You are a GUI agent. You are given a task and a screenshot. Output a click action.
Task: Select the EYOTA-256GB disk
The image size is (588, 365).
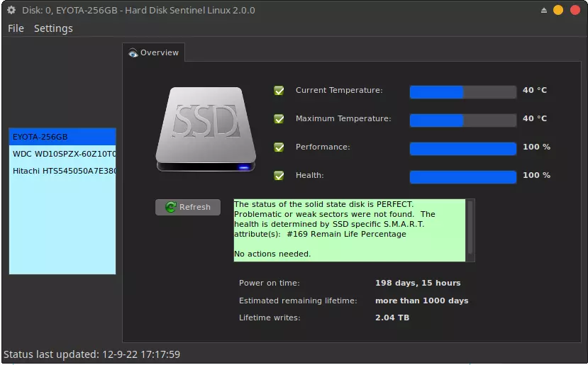click(x=62, y=137)
